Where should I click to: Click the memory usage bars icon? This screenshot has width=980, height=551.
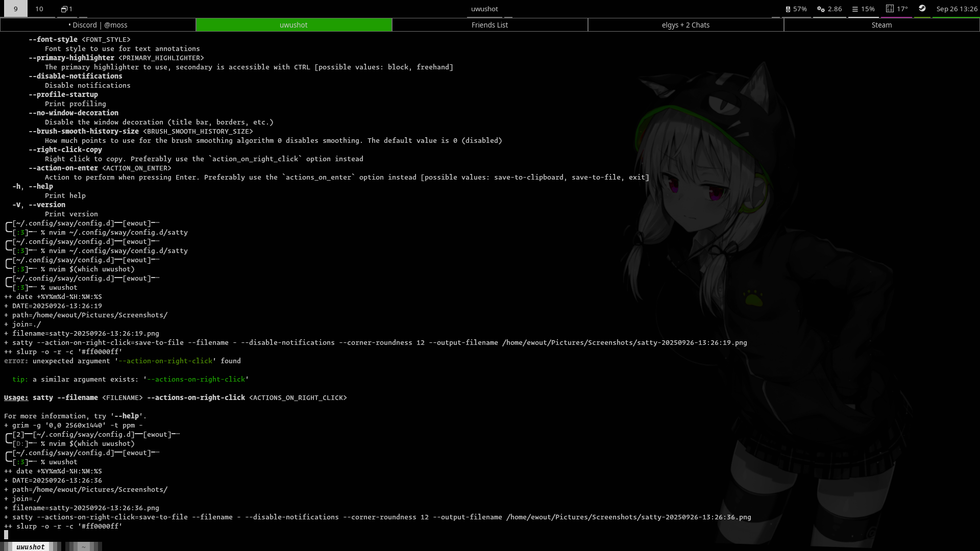point(855,9)
